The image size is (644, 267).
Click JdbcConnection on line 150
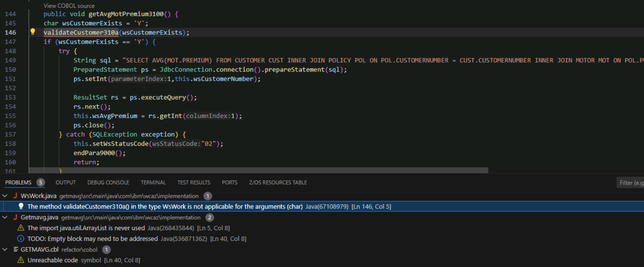[186, 70]
